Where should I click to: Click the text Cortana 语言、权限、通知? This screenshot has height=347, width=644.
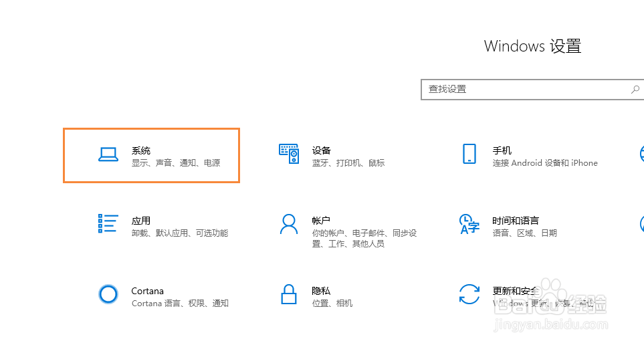point(180,304)
